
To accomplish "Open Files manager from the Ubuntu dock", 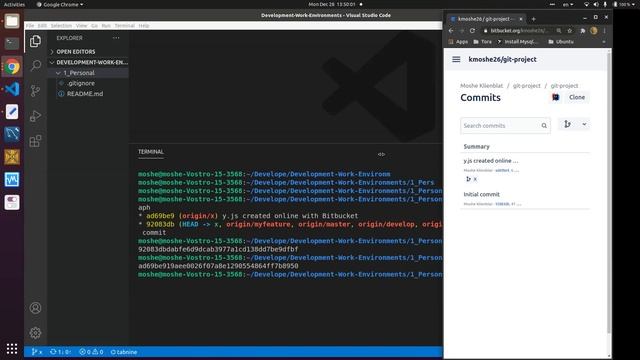I will (12, 21).
